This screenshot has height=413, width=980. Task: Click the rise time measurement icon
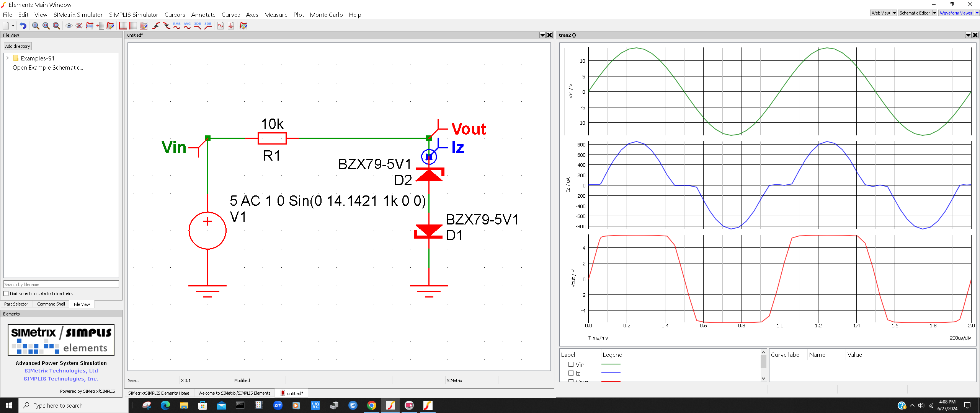click(x=156, y=26)
